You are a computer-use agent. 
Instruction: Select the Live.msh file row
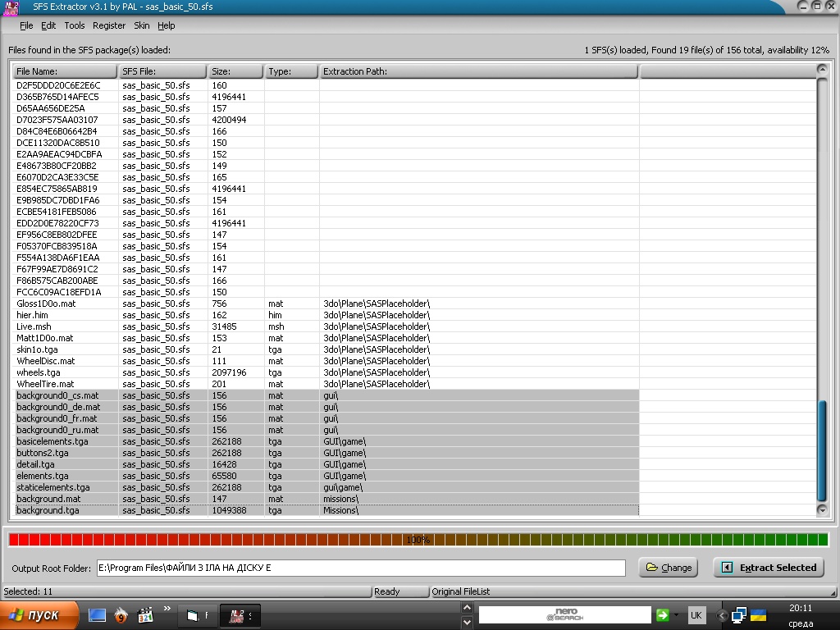click(x=326, y=326)
